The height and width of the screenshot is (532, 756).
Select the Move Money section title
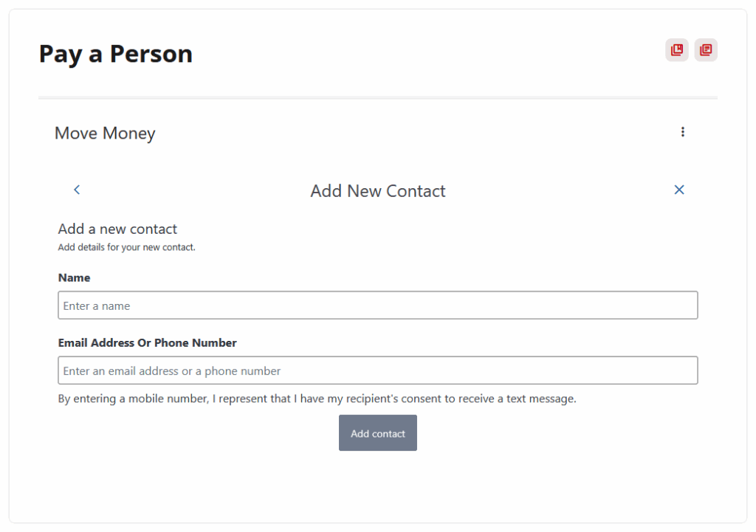[x=105, y=134]
